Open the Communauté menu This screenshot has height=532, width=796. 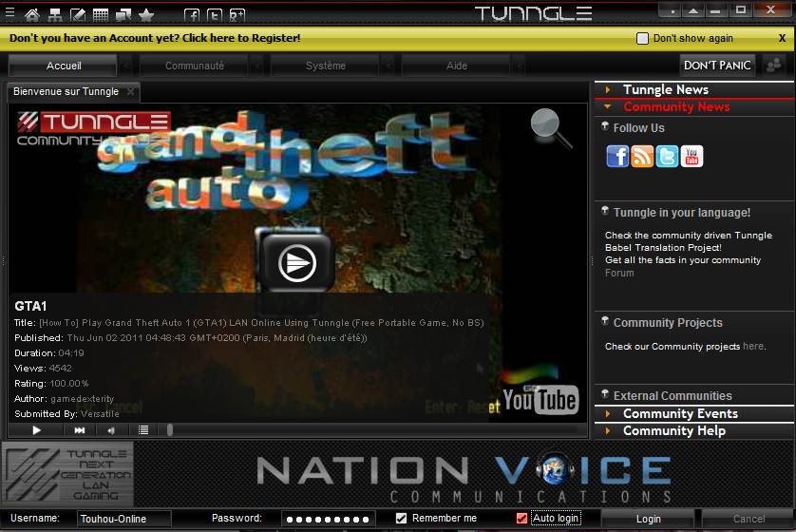(x=195, y=66)
